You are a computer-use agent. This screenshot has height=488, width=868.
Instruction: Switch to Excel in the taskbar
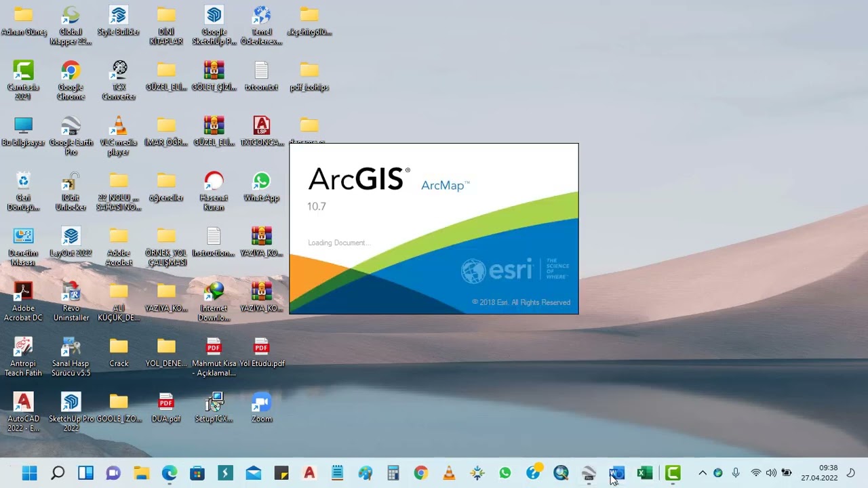644,473
